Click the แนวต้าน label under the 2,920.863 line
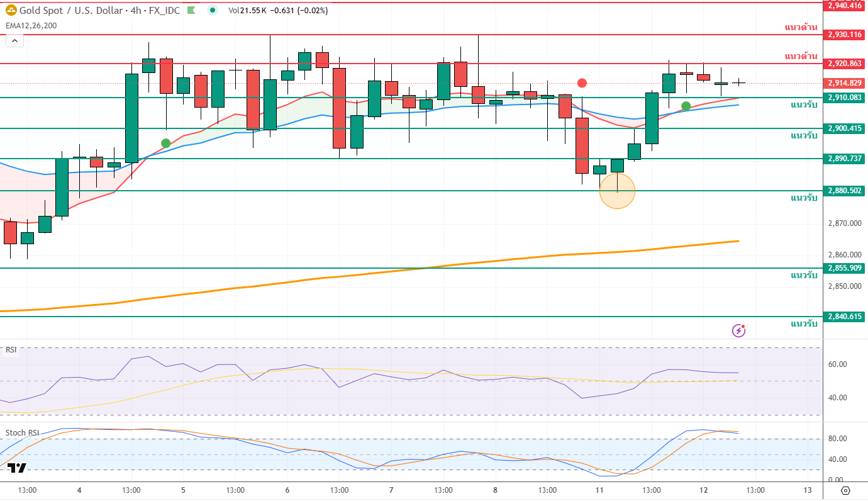Screen dimensions: 868x501 pos(801,56)
